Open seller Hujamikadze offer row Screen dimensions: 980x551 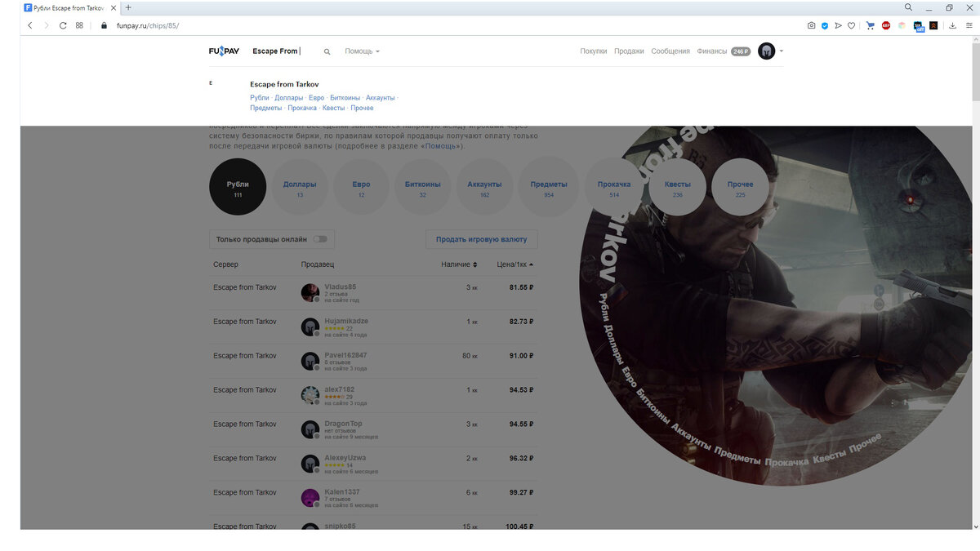(374, 327)
